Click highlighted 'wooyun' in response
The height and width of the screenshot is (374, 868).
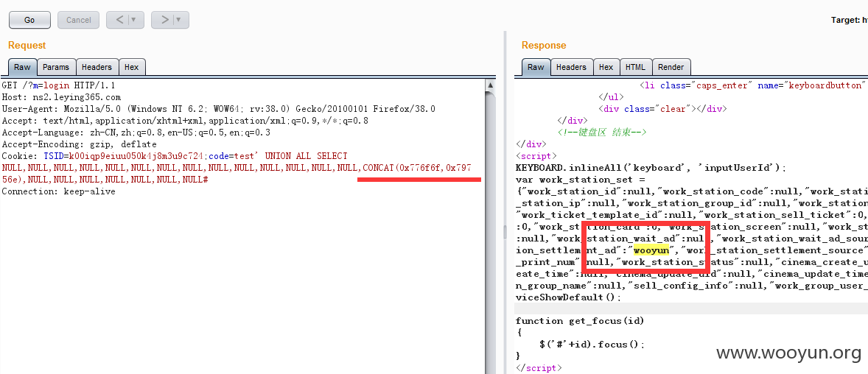(x=651, y=250)
